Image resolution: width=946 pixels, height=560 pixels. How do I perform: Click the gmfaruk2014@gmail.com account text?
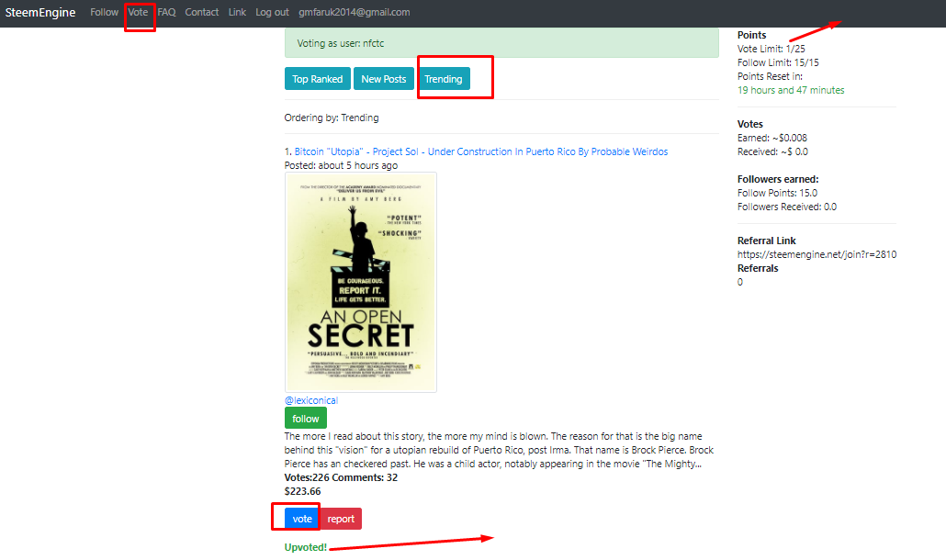tap(355, 12)
